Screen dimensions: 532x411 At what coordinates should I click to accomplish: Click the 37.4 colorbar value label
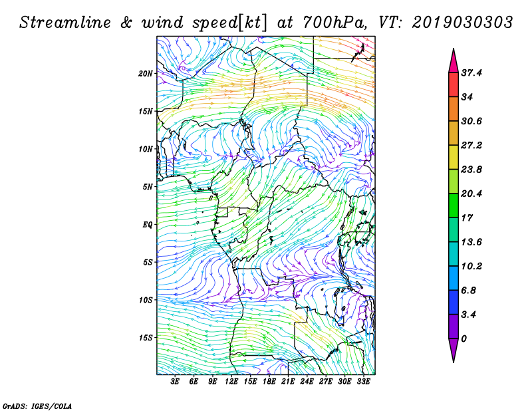click(x=471, y=73)
